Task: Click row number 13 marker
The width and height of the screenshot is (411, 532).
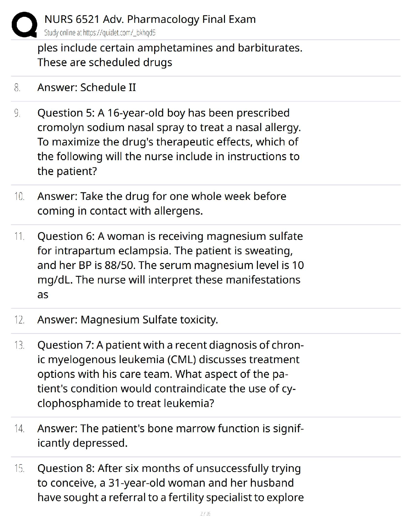Action: [19, 345]
